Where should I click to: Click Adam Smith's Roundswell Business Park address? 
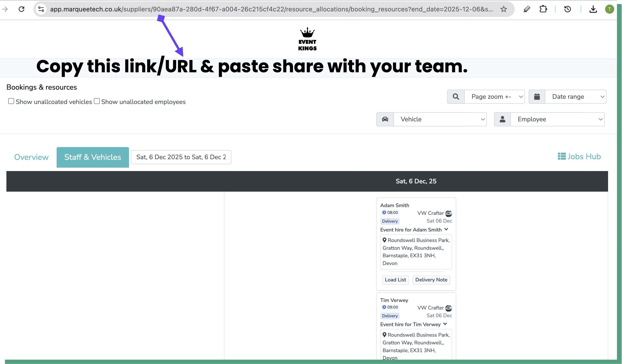(416, 252)
